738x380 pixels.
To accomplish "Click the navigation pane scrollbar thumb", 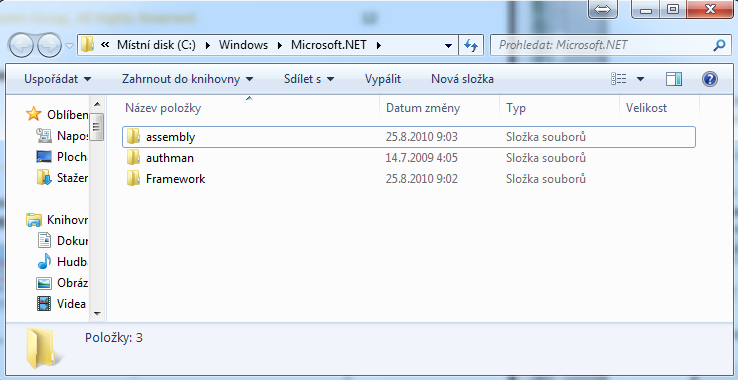I will pyautogui.click(x=97, y=126).
